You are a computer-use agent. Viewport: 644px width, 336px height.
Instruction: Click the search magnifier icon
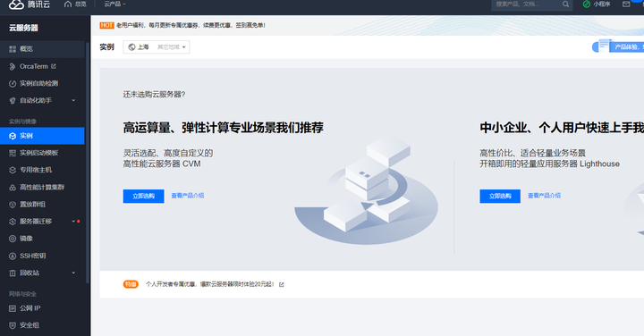[565, 4]
